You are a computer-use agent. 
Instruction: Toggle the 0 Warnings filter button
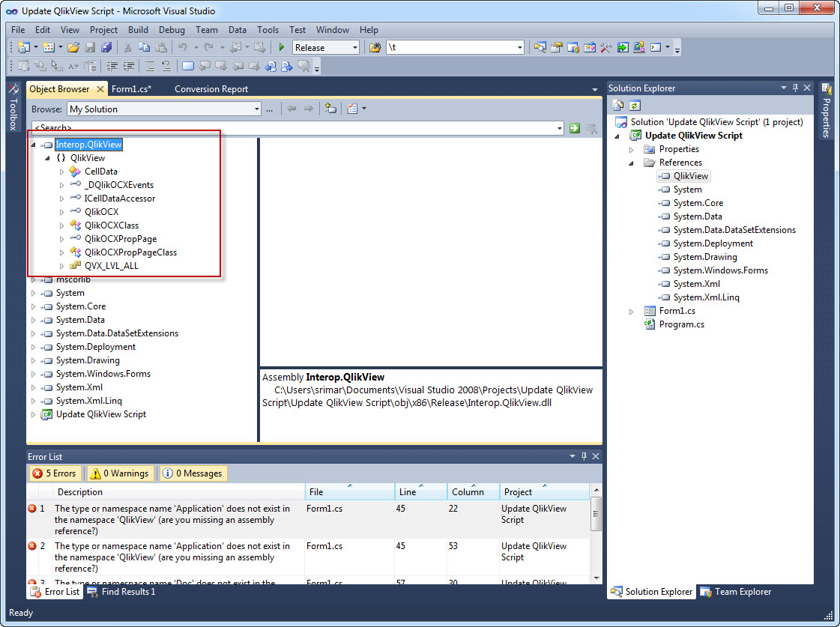[x=120, y=473]
